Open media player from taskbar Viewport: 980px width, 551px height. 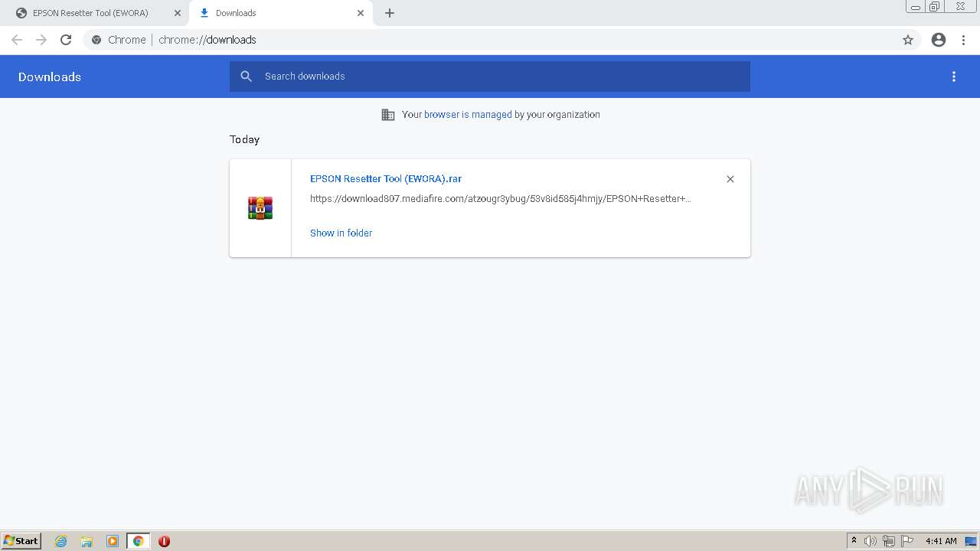click(113, 541)
